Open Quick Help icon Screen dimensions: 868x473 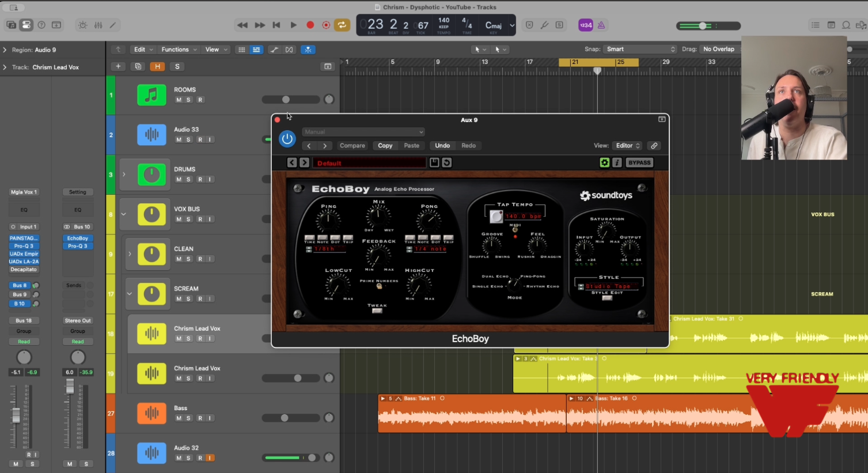click(x=41, y=25)
